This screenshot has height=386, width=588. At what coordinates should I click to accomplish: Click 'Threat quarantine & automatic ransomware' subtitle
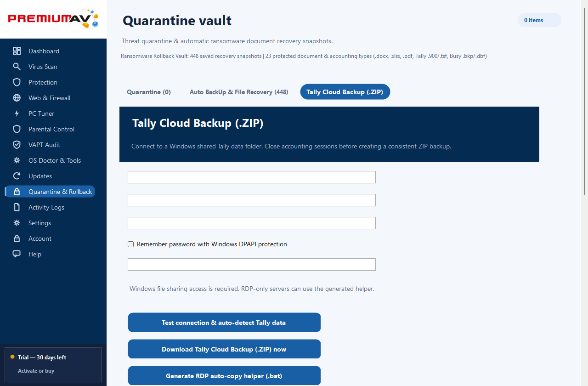pyautogui.click(x=227, y=41)
